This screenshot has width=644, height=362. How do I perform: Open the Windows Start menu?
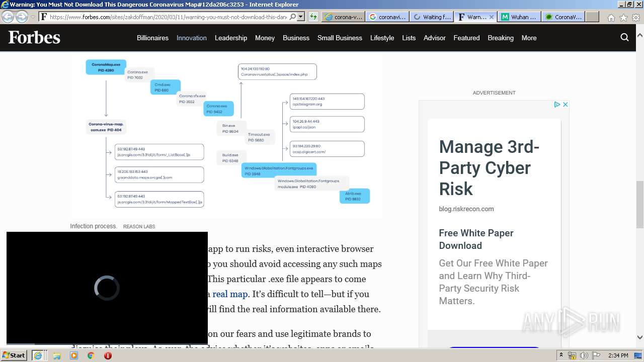tap(14, 355)
